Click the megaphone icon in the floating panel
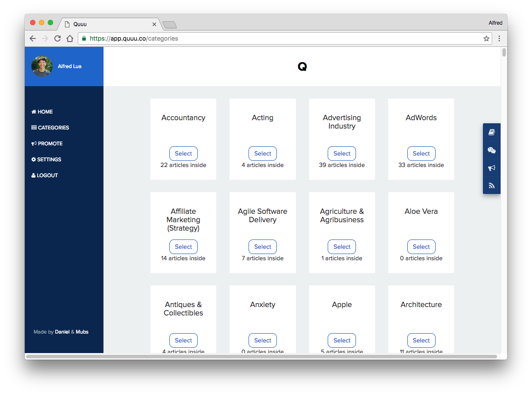Viewport: 532px width, 395px height. point(491,167)
